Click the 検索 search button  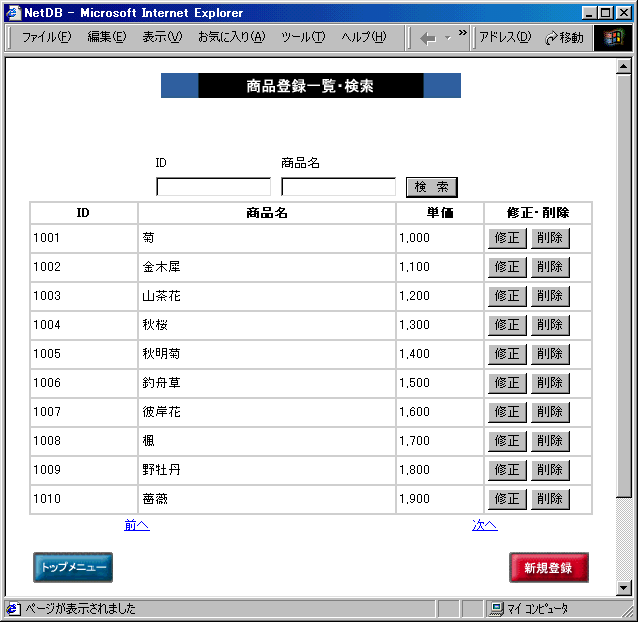click(432, 187)
